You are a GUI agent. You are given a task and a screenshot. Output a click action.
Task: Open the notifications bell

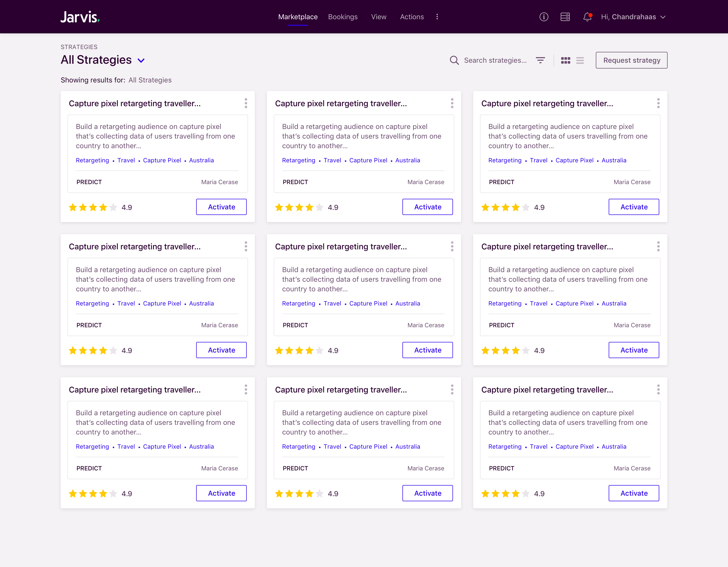(x=587, y=17)
